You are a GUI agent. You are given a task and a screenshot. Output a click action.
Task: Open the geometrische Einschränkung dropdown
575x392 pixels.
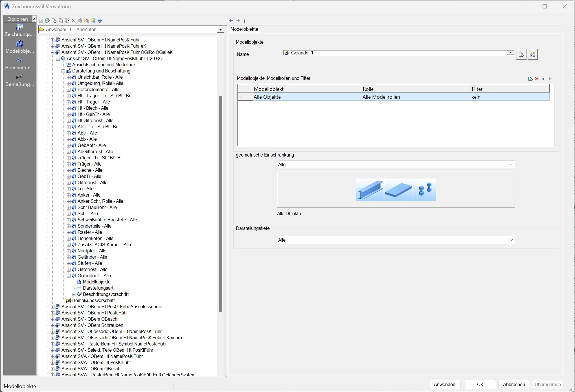[x=511, y=164]
